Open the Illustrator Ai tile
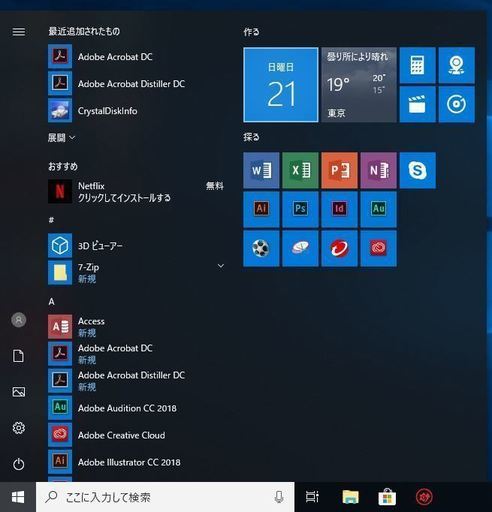This screenshot has width=492, height=512. tap(261, 209)
